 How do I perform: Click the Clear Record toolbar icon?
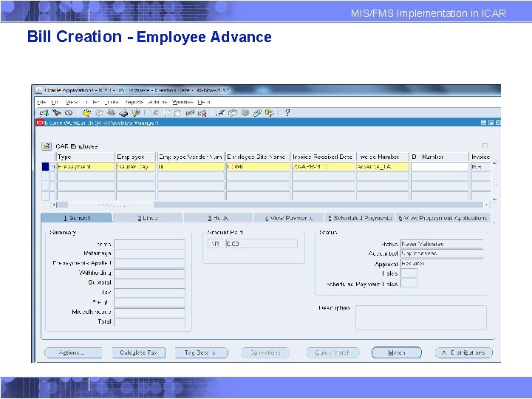(190, 113)
